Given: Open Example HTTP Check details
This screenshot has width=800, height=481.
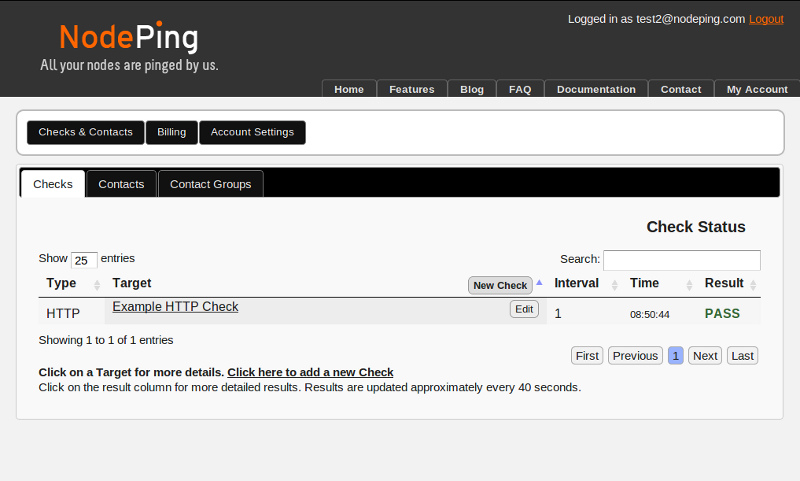Looking at the screenshot, I should coord(175,307).
